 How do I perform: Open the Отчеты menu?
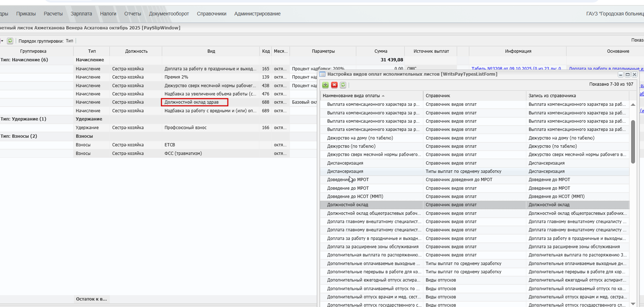(x=133, y=14)
